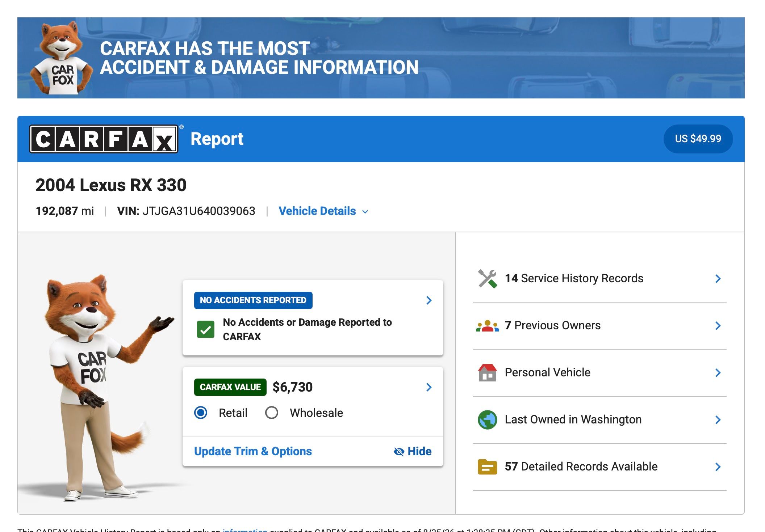Click the US $49.99 price button
The height and width of the screenshot is (532, 765).
pos(698,139)
